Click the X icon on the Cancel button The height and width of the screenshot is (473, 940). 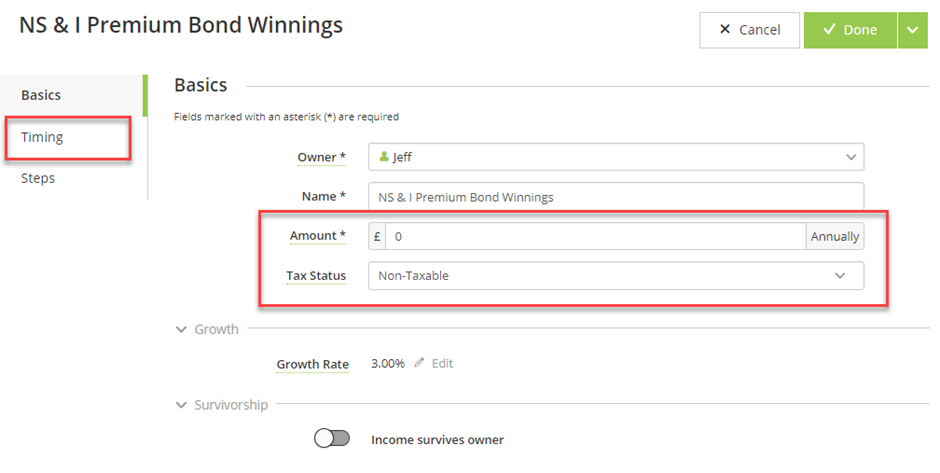pyautogui.click(x=725, y=29)
